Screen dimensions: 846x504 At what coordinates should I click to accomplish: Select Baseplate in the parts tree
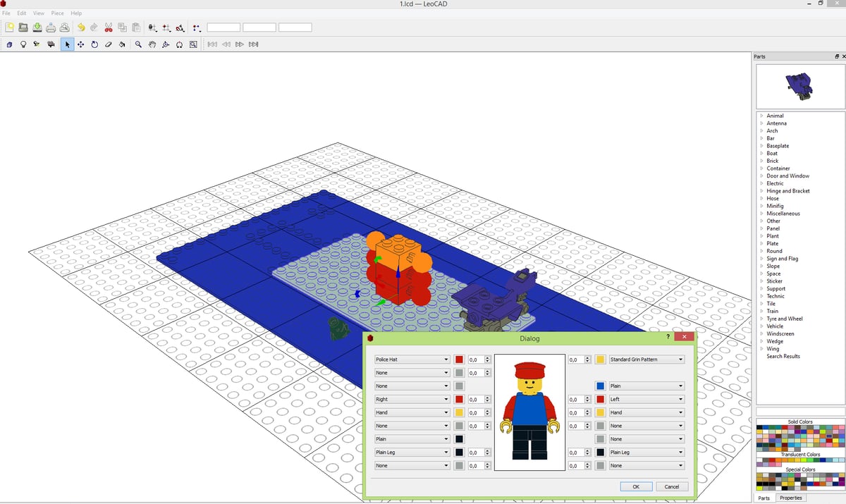(778, 146)
